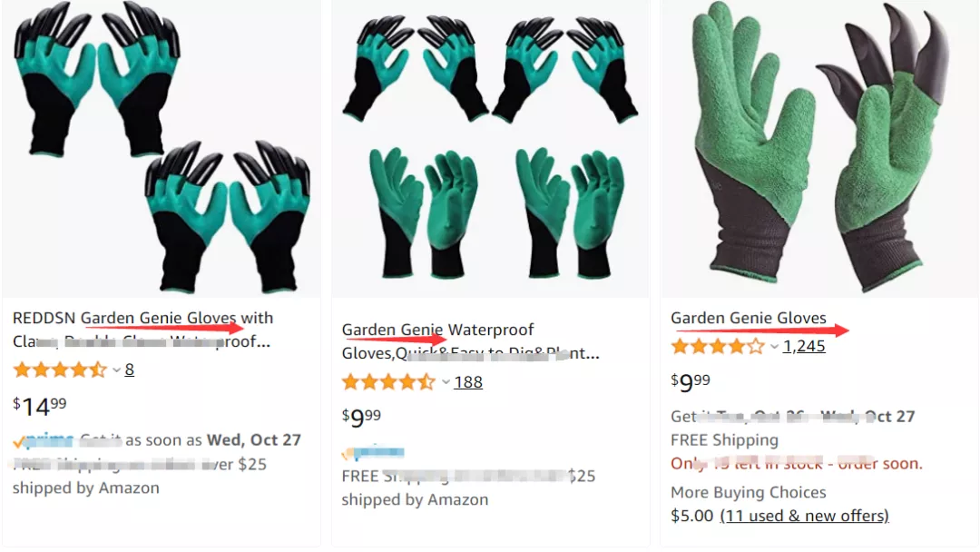Expand rating chevron next to 8 reviews

pos(116,370)
